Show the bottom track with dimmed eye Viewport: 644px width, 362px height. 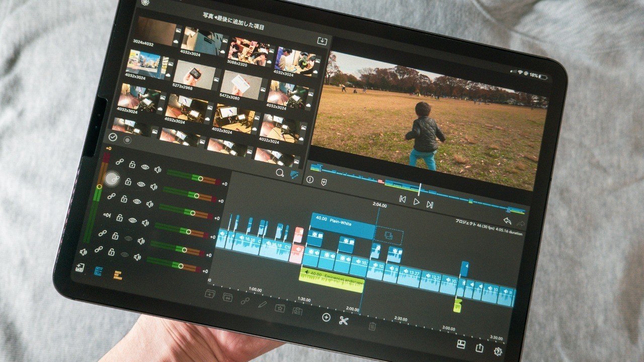pyautogui.click(x=124, y=255)
